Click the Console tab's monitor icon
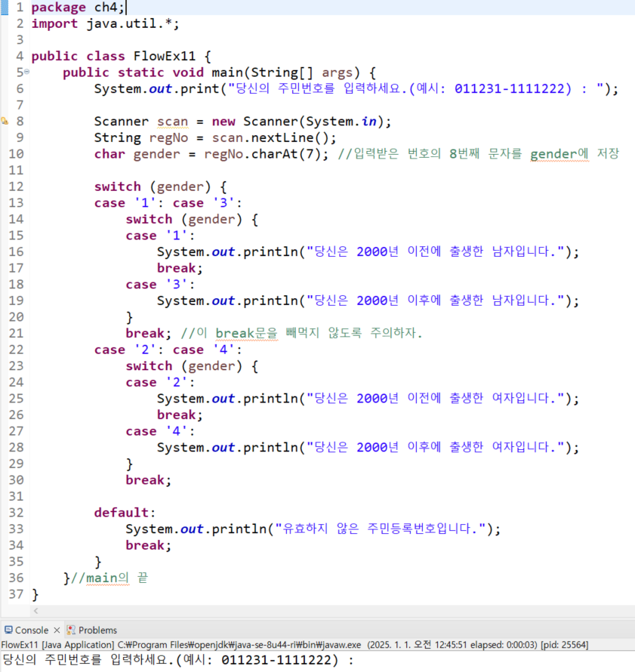 tap(8, 630)
